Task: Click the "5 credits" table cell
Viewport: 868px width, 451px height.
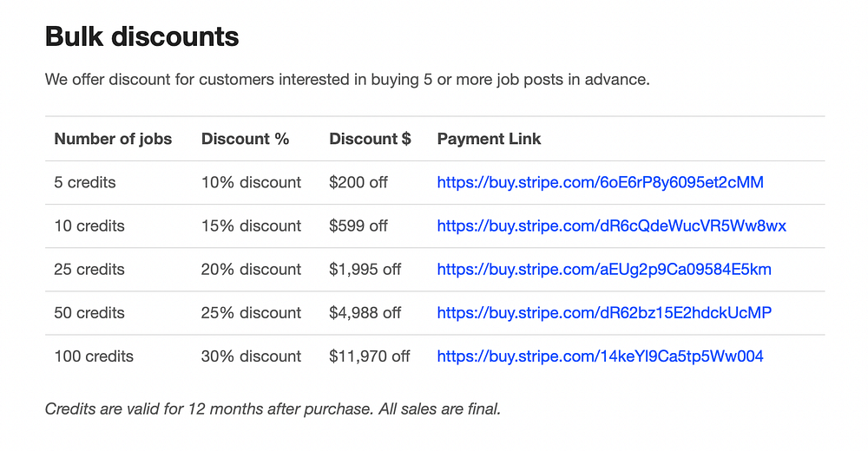Action: pos(85,182)
